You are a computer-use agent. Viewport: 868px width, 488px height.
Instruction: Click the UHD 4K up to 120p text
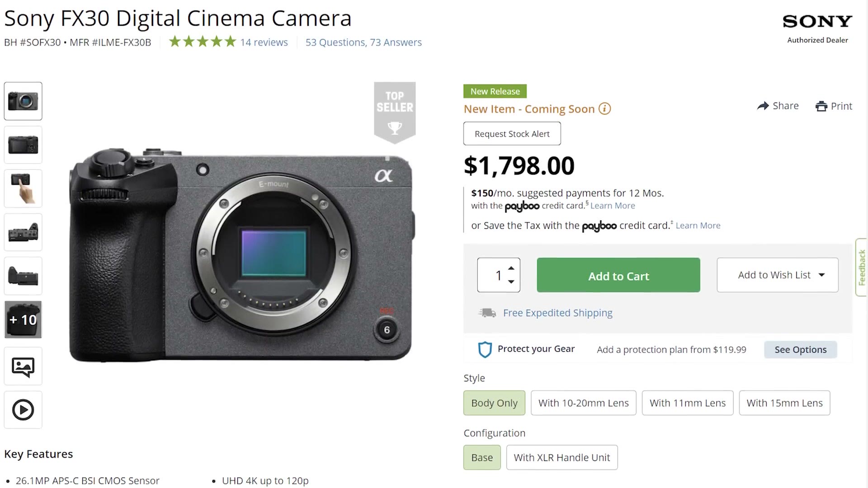265,481
